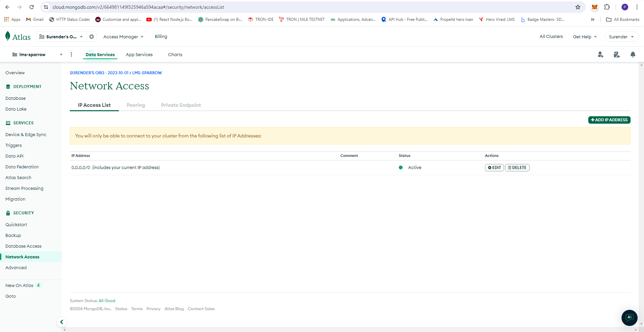Open the TRON-IDE bookmark

coord(261,19)
